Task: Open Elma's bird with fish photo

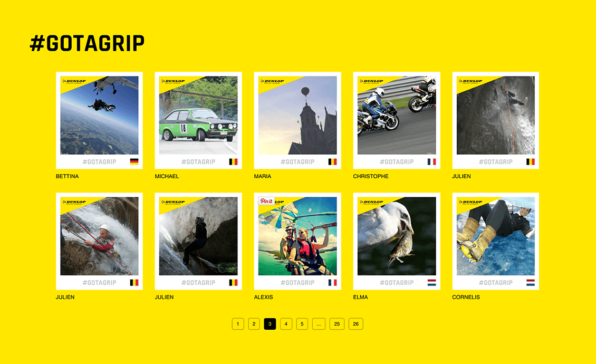Action: (x=397, y=236)
